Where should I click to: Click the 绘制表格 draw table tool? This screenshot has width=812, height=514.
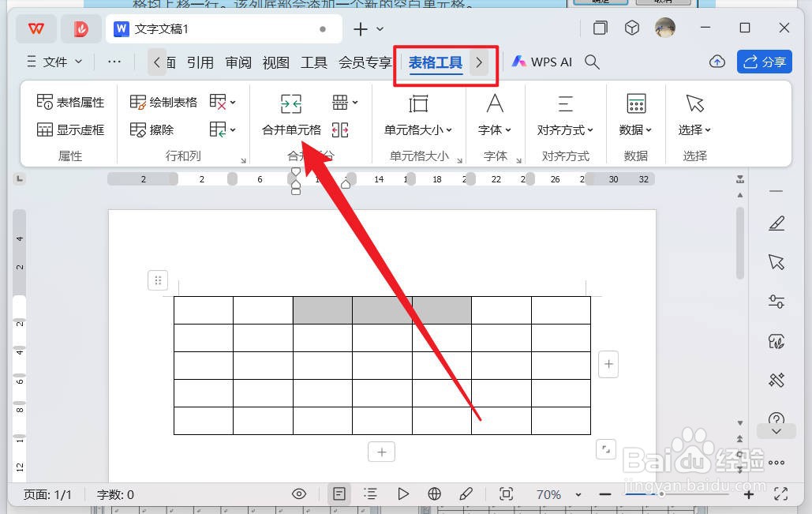click(162, 101)
